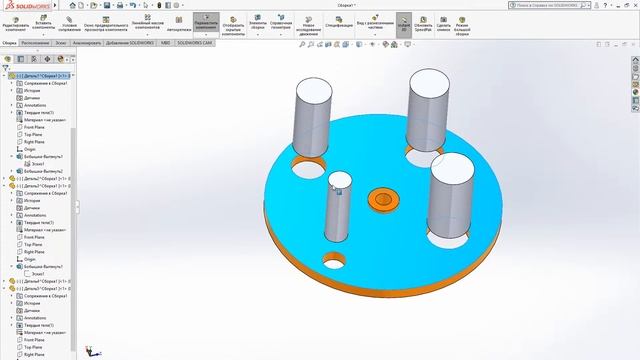The image size is (640, 360).
Task: Open the SOLIDWORKS CAM tab
Action: 195,43
